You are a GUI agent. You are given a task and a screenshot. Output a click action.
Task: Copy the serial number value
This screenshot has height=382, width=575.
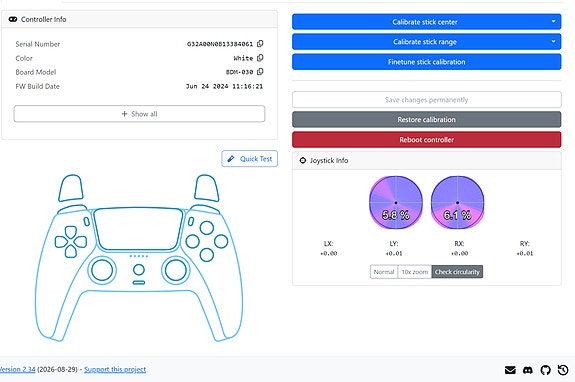point(260,44)
